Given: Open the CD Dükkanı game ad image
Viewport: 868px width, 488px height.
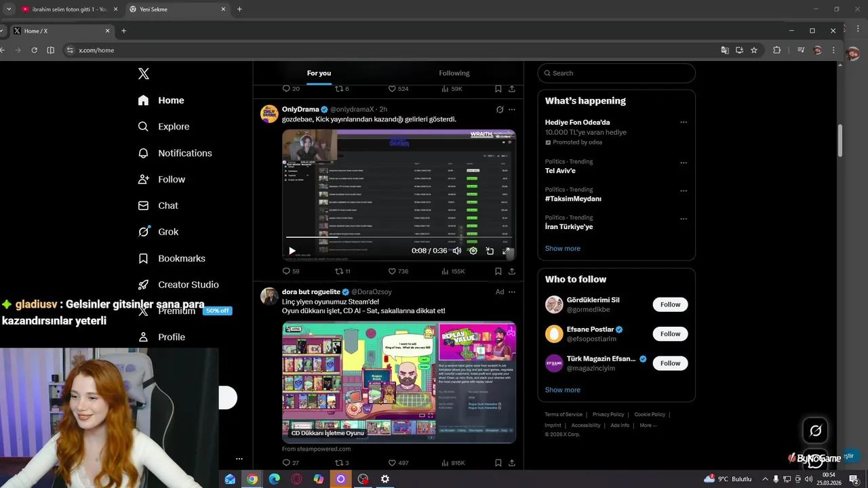Looking at the screenshot, I should 399,382.
